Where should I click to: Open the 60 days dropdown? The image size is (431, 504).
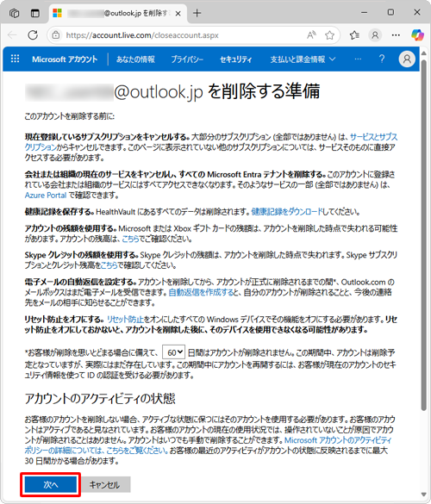coord(173,352)
